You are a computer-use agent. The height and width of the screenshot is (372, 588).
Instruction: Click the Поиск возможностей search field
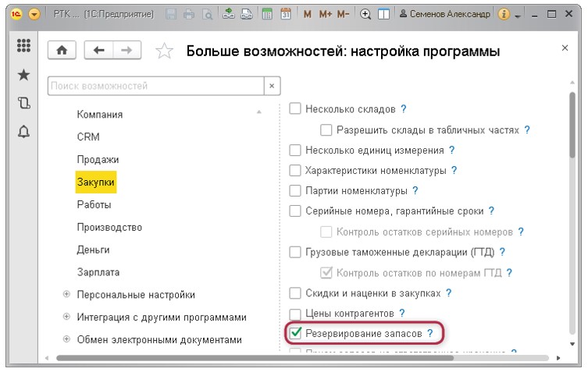pos(155,86)
